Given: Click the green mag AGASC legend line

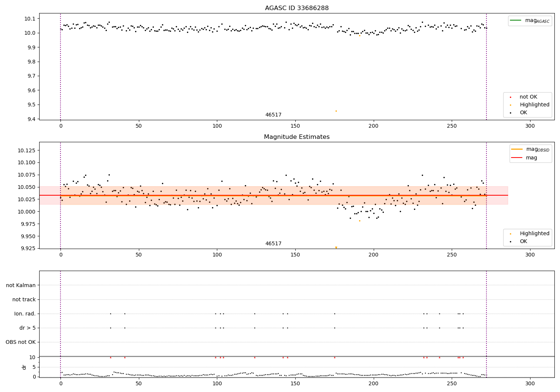Looking at the screenshot, I should pos(516,21).
